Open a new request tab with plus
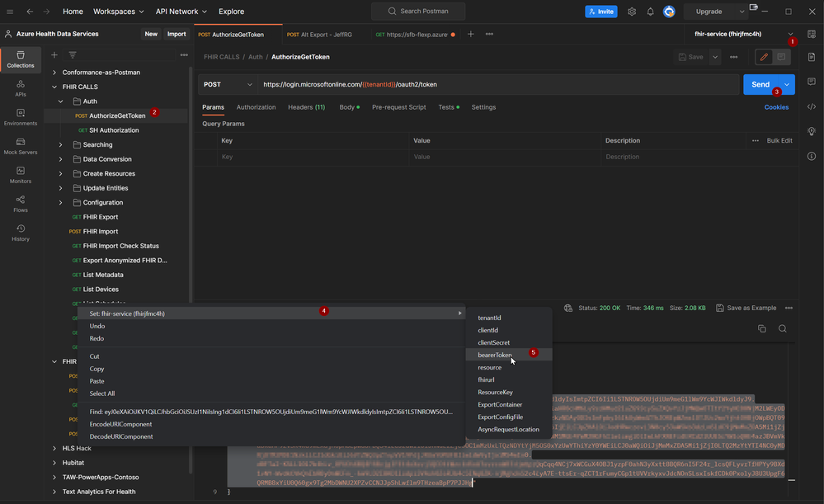Image resolution: width=824 pixels, height=504 pixels. pos(470,34)
